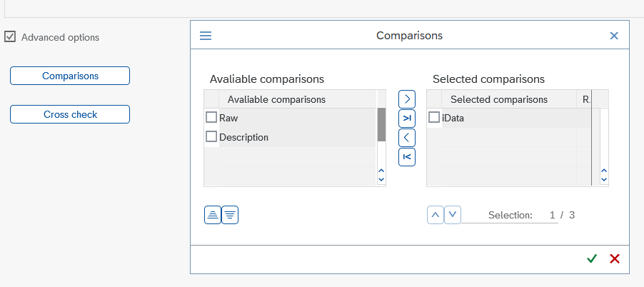Image resolution: width=644 pixels, height=287 pixels.
Task: Move selected comparison up
Action: click(436, 214)
